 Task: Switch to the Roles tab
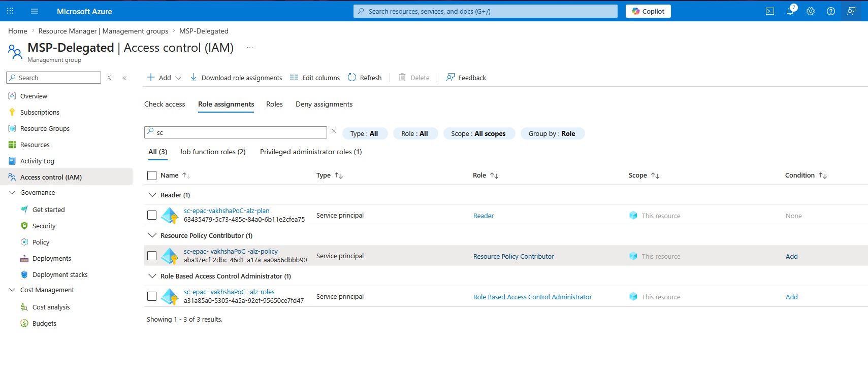[274, 104]
